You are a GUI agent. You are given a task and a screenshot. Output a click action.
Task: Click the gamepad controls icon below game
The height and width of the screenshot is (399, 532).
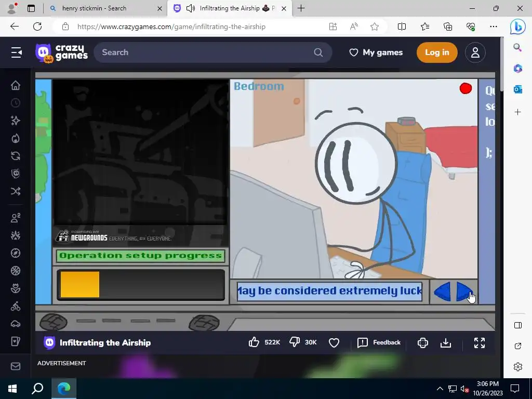click(423, 343)
